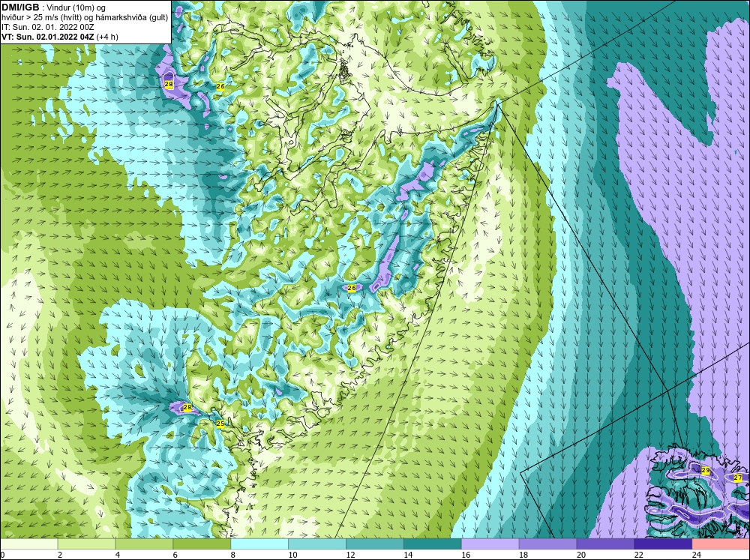Click the yellow 29 max gust label
Viewport: 750px width, 560px height.
[x=706, y=471]
